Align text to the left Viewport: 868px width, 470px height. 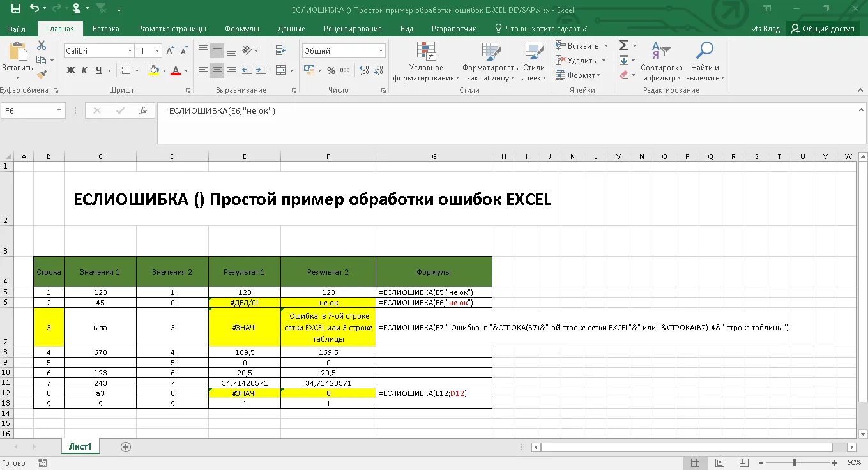pos(203,70)
